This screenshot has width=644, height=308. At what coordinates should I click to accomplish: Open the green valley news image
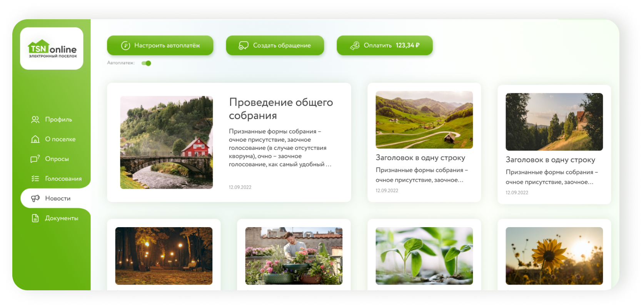(x=424, y=120)
